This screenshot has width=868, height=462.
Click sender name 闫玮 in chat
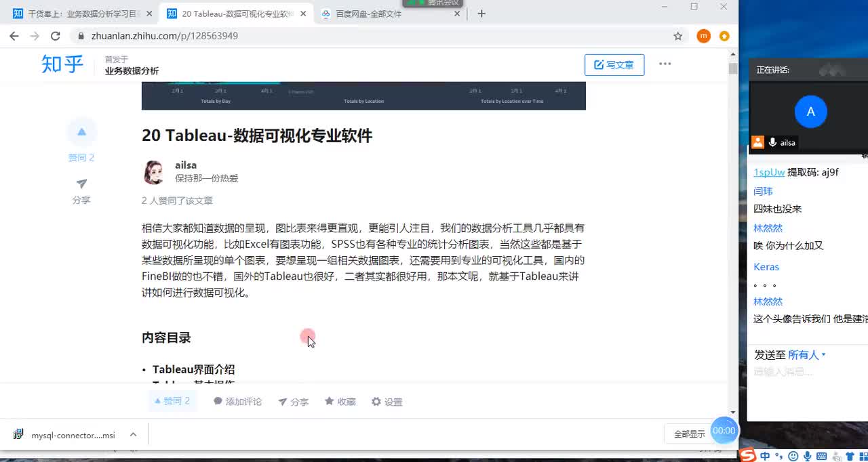click(763, 192)
